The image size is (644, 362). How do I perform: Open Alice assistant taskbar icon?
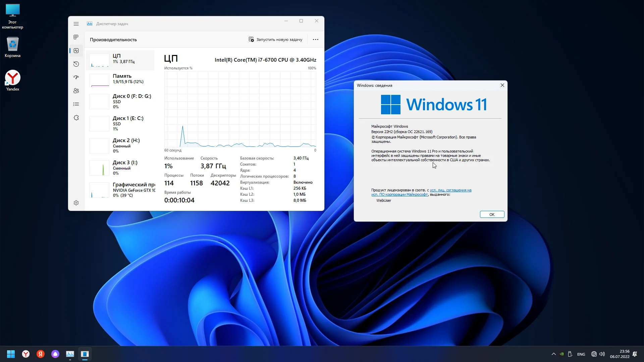coord(55,354)
